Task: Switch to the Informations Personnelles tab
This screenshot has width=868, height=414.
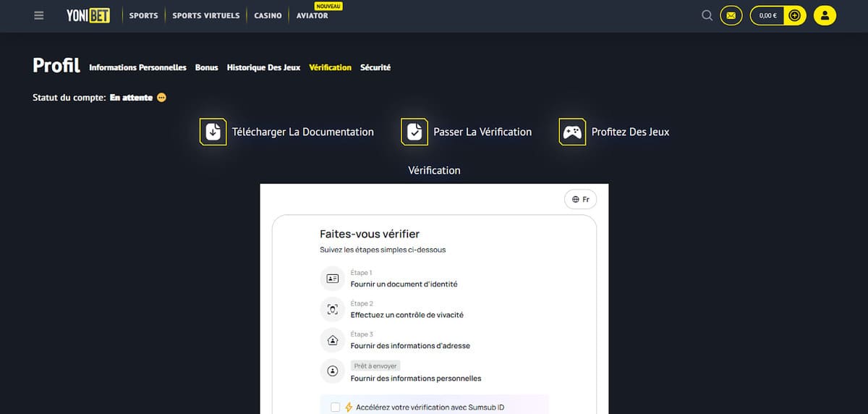Action: 137,67
